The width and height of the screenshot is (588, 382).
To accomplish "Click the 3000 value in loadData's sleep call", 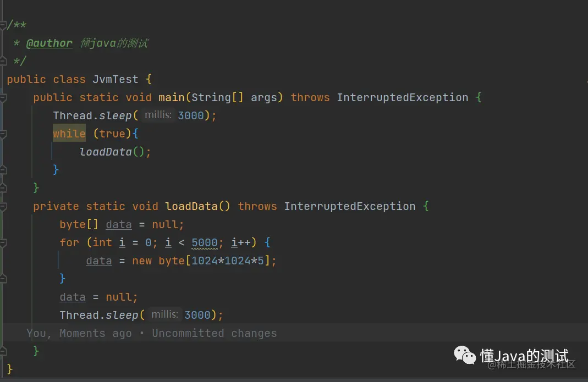I will [x=197, y=315].
